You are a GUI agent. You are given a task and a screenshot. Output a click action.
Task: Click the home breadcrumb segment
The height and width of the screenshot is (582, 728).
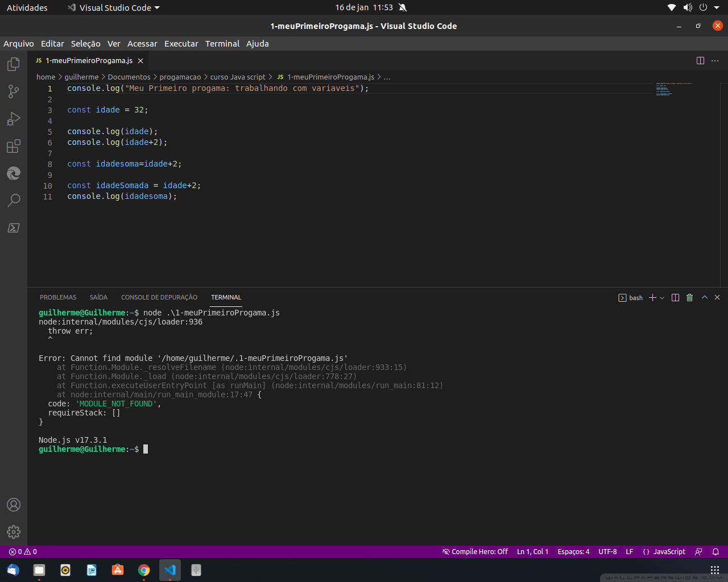click(x=46, y=77)
